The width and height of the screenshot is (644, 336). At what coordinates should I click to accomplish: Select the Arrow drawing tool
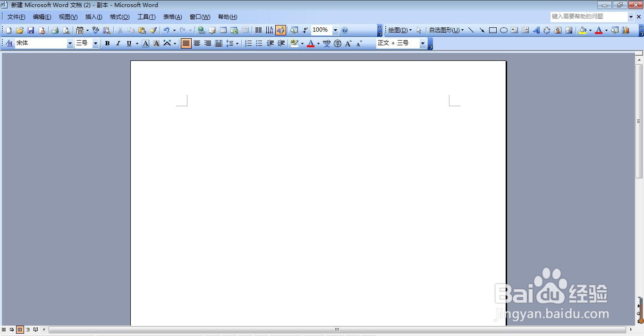click(x=482, y=30)
